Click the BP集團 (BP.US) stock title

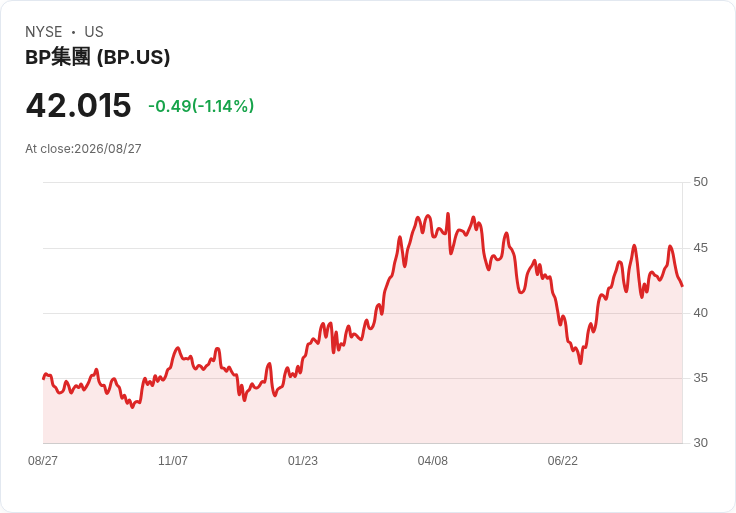(98, 57)
